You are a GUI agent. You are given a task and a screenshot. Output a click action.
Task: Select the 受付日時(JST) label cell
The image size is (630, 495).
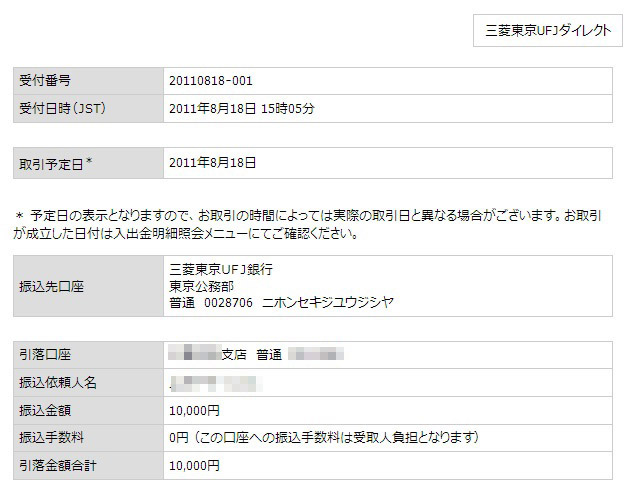pos(88,108)
